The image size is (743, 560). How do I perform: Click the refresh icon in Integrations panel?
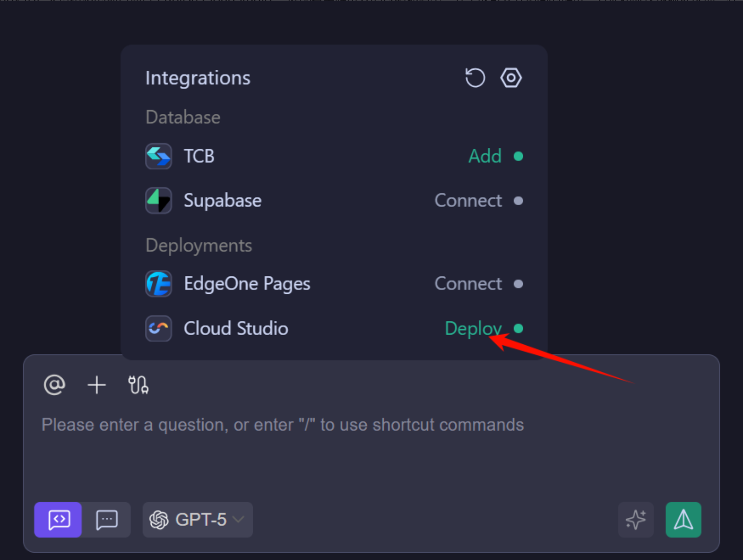click(x=474, y=78)
